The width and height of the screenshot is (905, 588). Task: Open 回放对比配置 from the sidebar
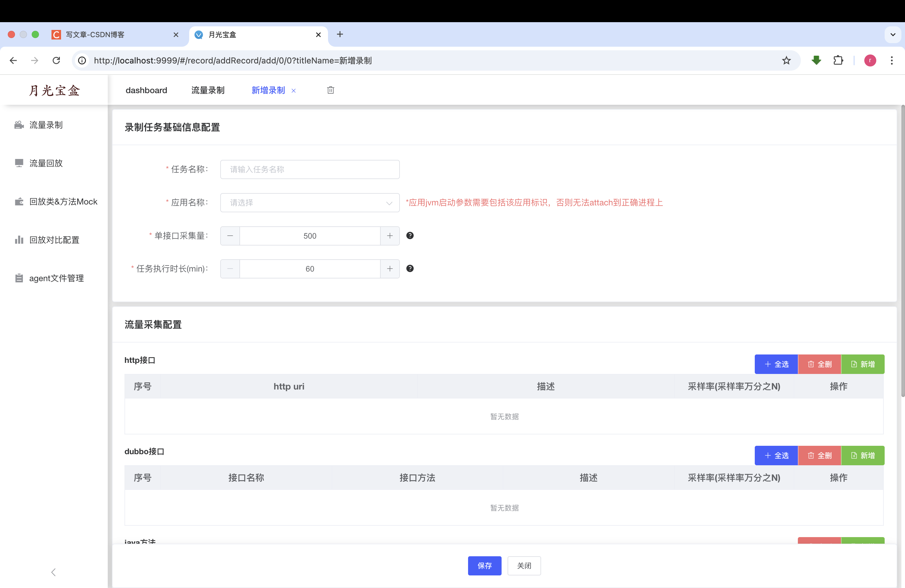[x=54, y=240]
